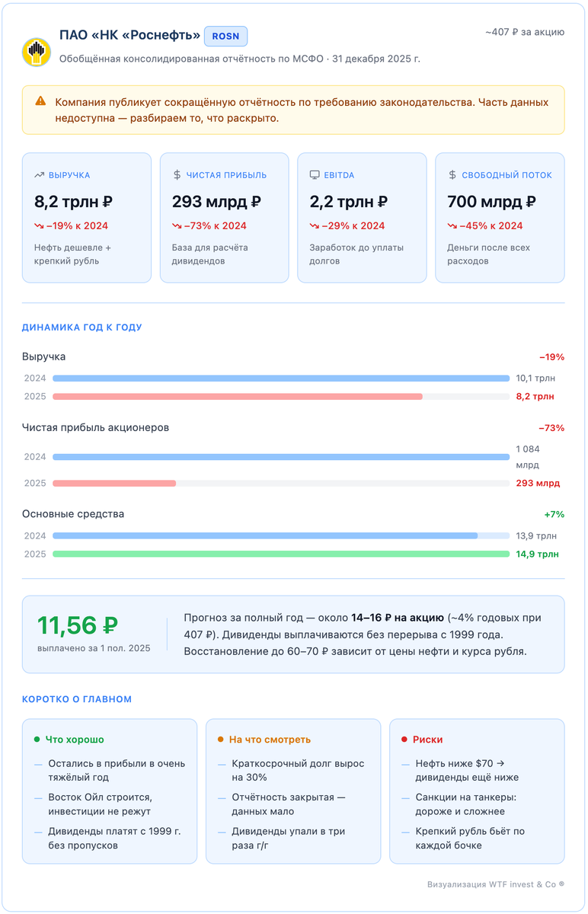Screen dimensions: 588x914
Task: Click the Основные средства chart label
Action: [x=73, y=515]
